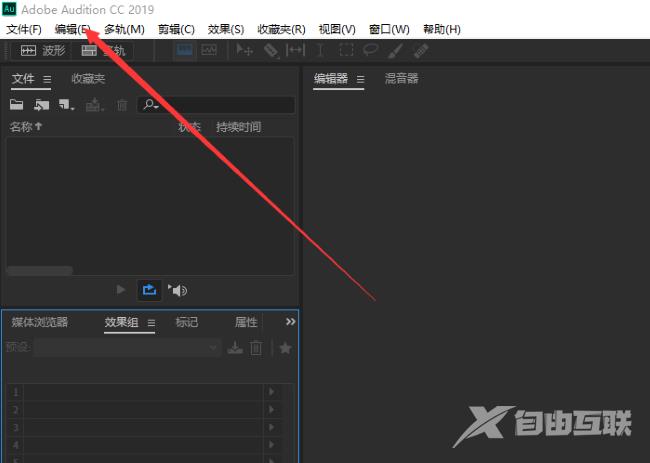This screenshot has width=650, height=463.
Task: Switch to the 属性 tab
Action: [246, 322]
